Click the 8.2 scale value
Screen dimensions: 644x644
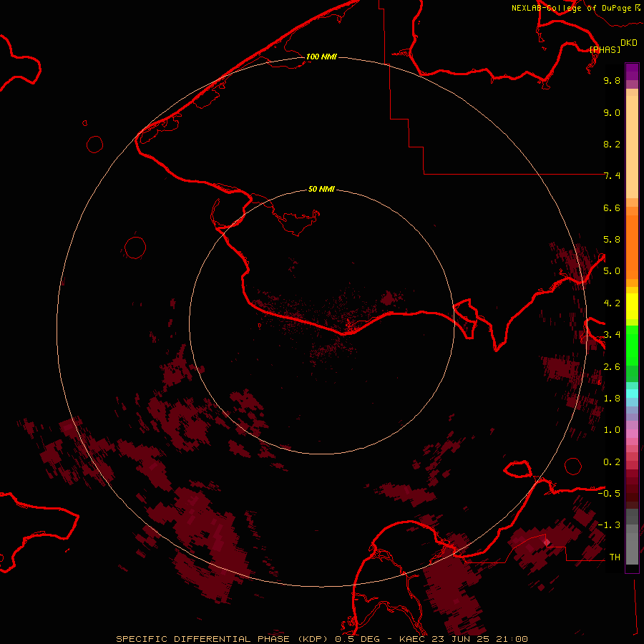[x=612, y=144]
